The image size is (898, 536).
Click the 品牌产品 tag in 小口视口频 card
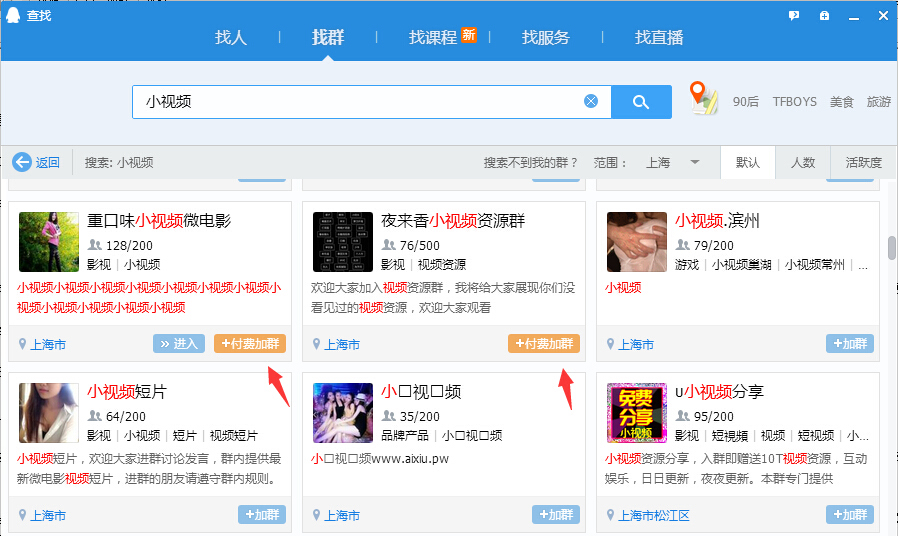click(405, 436)
